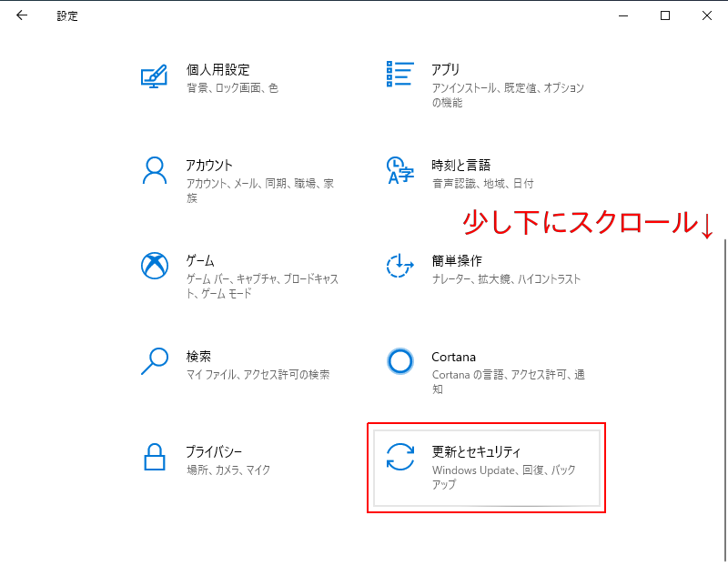Open the 時刻と言語 clock-letter icon
Screen dimensions: 728x576
point(399,170)
